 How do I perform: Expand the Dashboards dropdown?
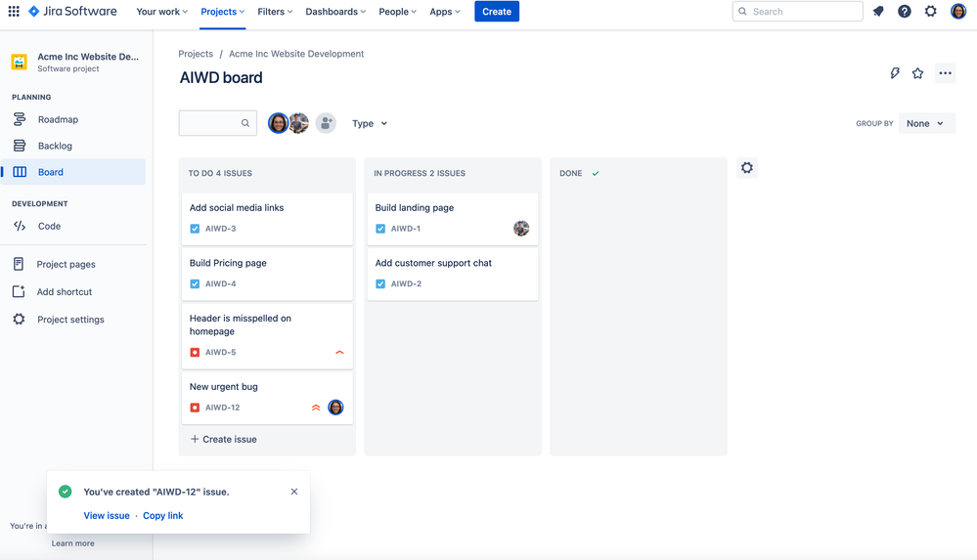pos(335,11)
